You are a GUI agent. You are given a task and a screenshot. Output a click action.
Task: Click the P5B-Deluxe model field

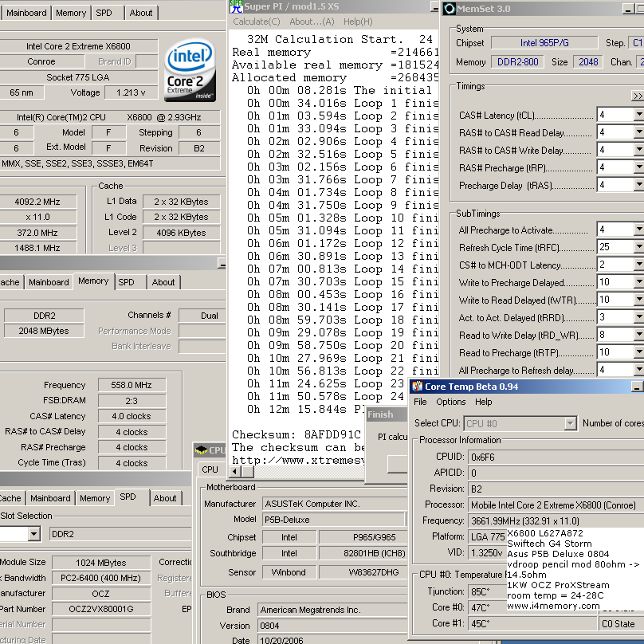click(333, 520)
